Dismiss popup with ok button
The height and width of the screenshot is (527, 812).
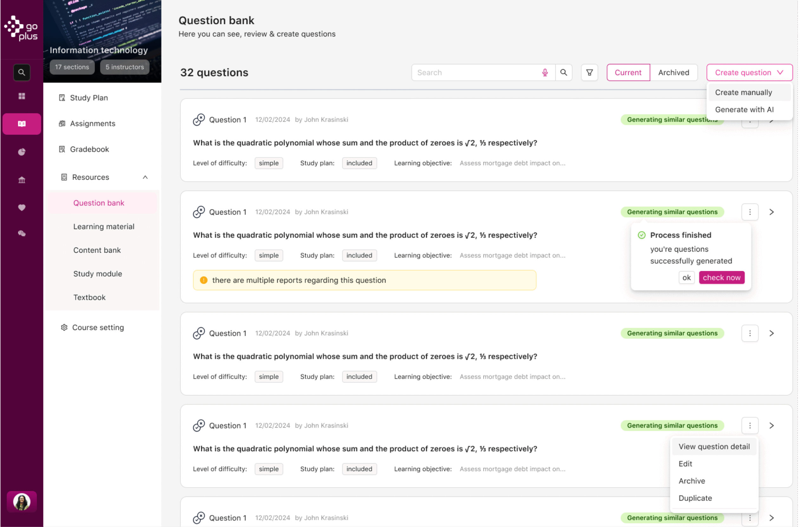coord(686,277)
